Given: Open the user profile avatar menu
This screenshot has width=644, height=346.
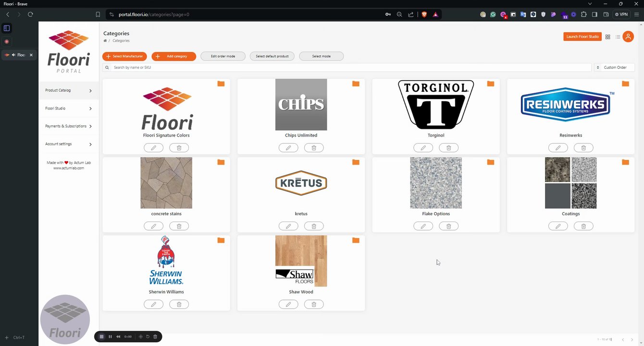Looking at the screenshot, I should (628, 37).
